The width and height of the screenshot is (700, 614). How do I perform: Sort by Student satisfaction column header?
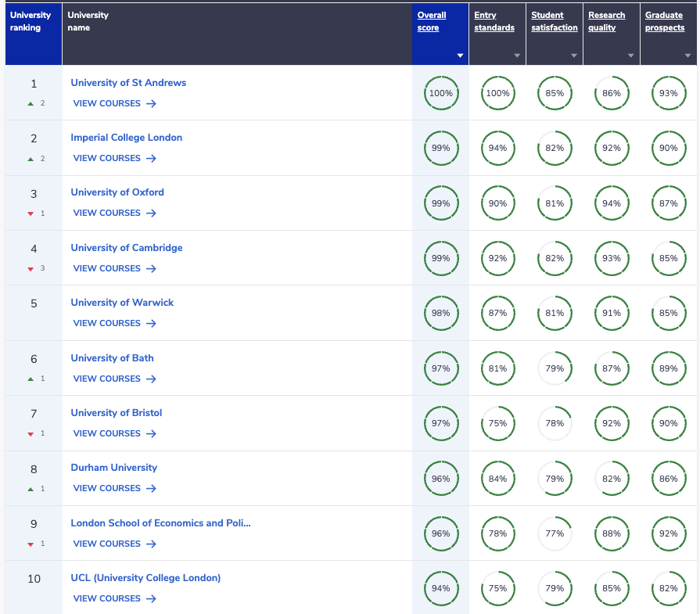554,21
